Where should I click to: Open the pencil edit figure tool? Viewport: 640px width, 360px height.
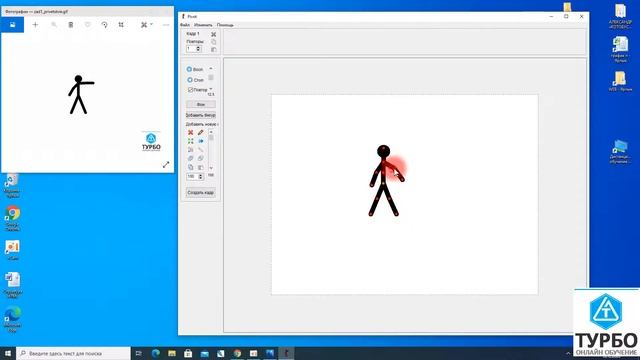click(200, 133)
